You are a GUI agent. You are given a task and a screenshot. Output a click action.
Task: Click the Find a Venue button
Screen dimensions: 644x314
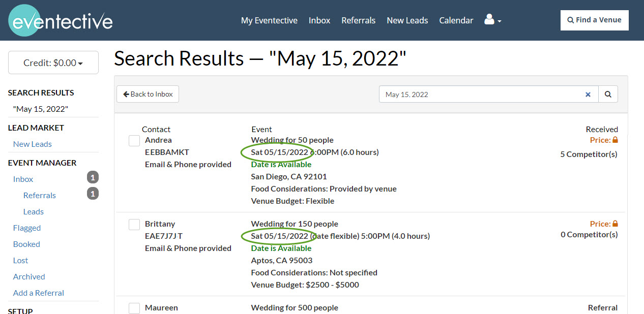click(595, 20)
